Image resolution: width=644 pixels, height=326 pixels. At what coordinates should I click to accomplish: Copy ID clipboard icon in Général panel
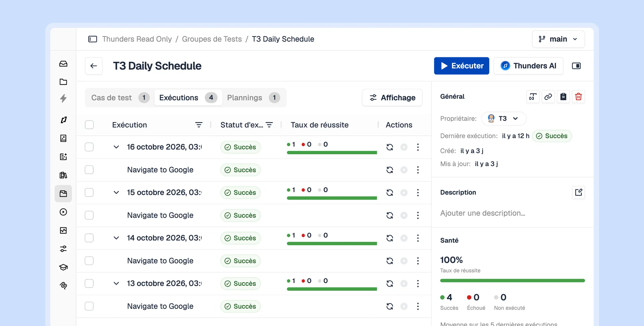point(563,97)
